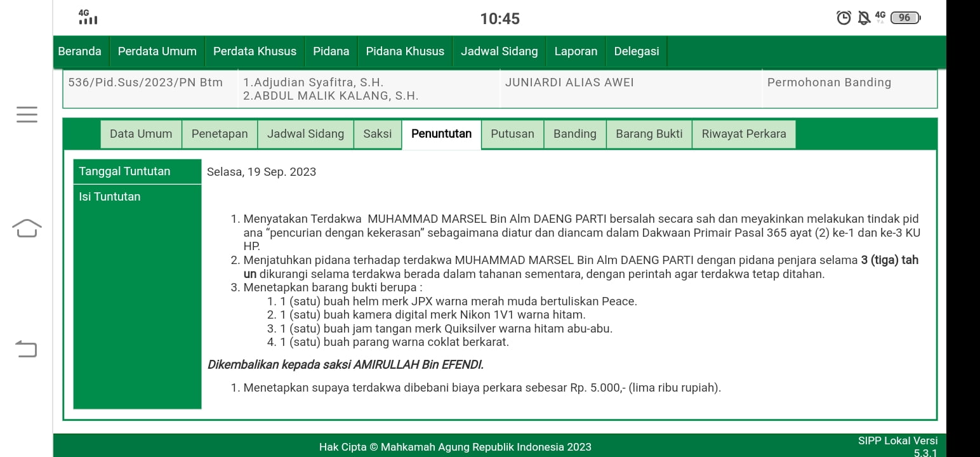Tap the Android back navigation icon

[x=27, y=348]
